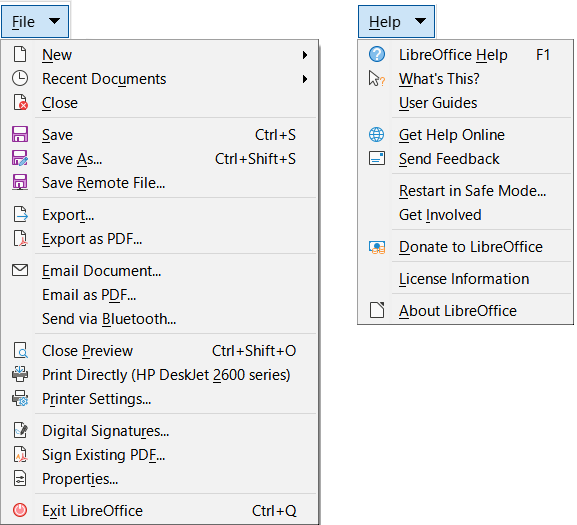Click the Donate to LibreOffice icon
The height and width of the screenshot is (525, 577).
377,247
